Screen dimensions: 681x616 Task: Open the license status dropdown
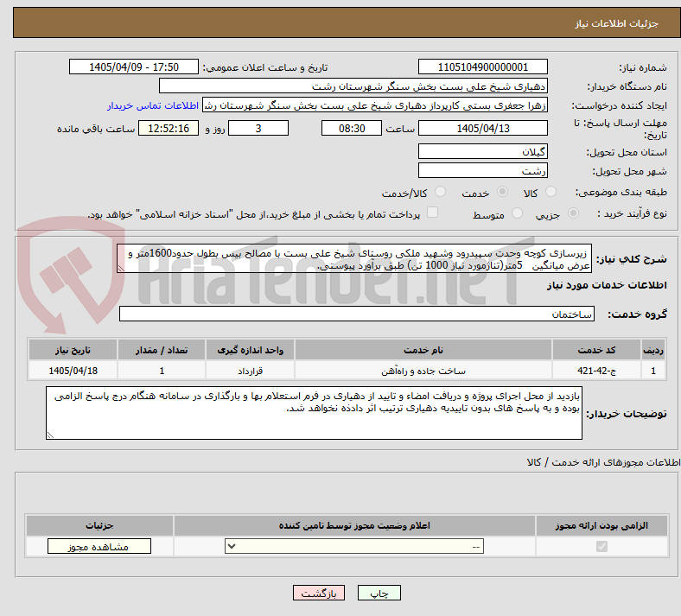(354, 546)
